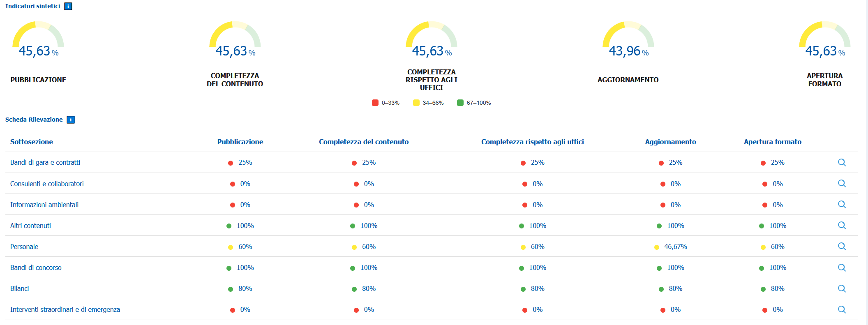Toggle the yellow 34–66% legend item

[428, 103]
